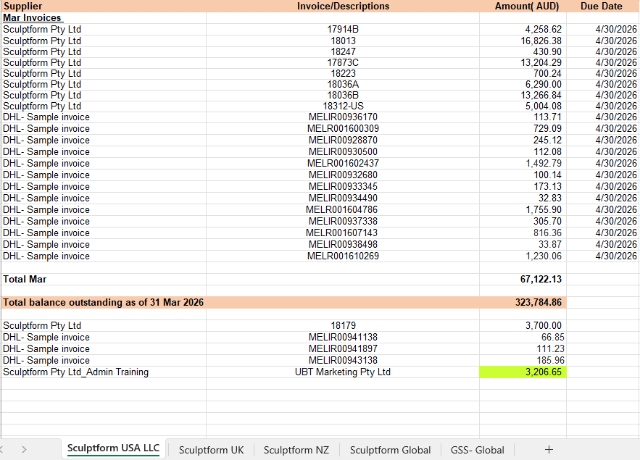Select invoice cell 18312-US
640x460 pixels.
[x=343, y=106]
